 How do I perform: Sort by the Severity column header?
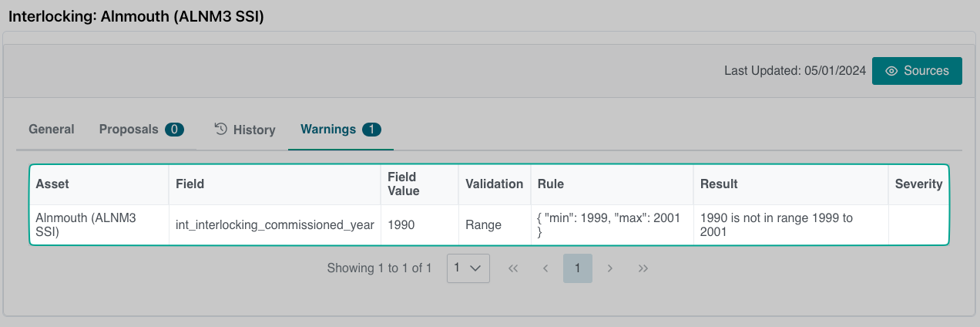918,184
